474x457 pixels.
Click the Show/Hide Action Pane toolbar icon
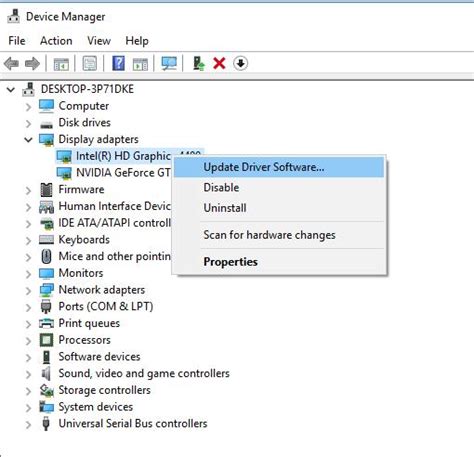pos(140,63)
